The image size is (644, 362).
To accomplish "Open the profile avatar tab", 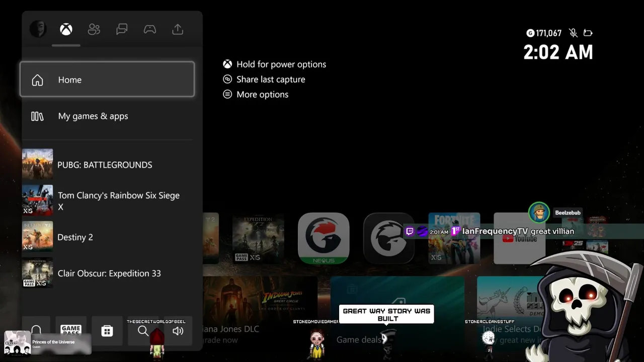I will pyautogui.click(x=38, y=29).
